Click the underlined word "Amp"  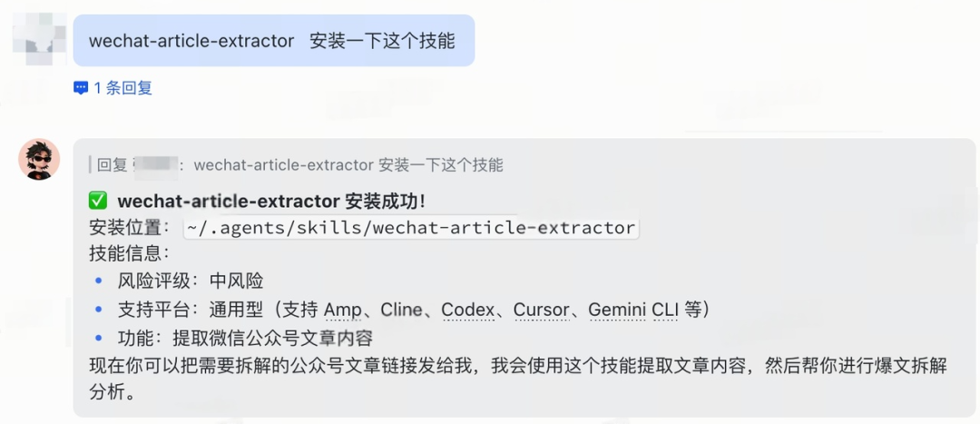(342, 310)
